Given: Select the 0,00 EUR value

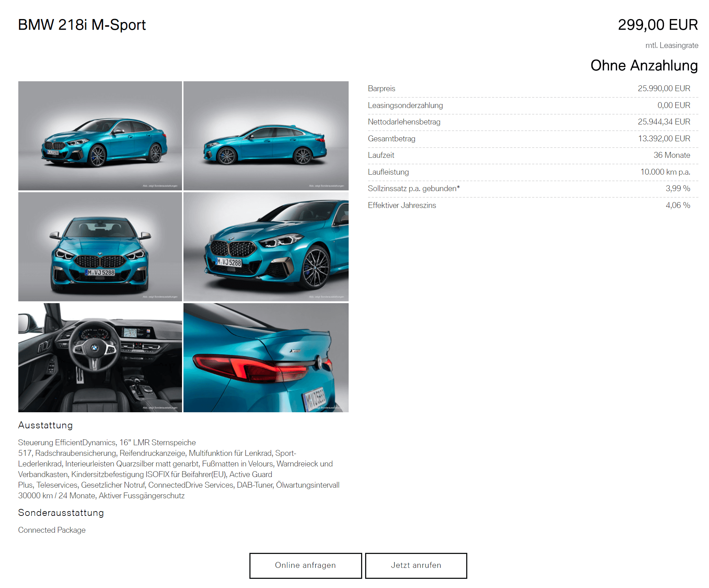Looking at the screenshot, I should [674, 105].
